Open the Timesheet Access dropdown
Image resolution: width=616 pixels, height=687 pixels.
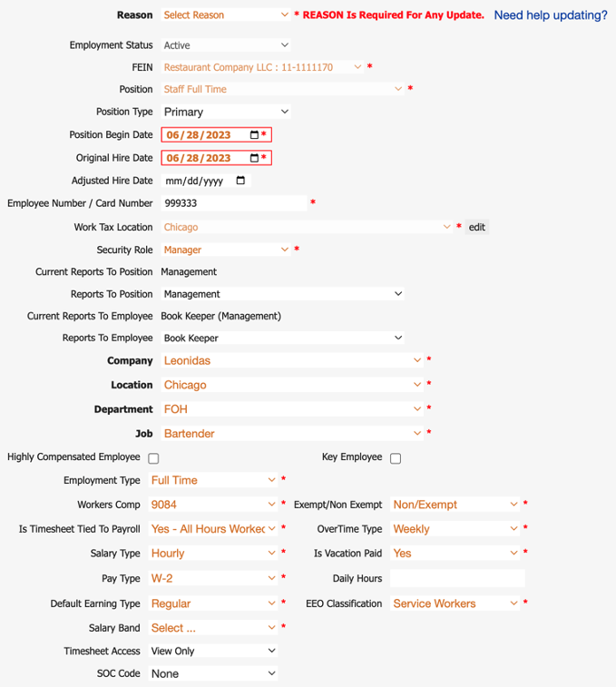(x=213, y=651)
